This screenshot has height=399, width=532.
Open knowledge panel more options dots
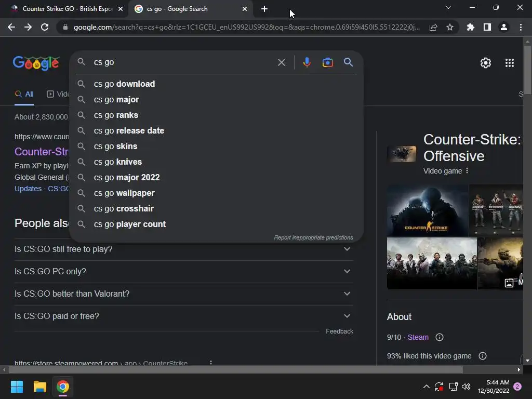point(467,170)
